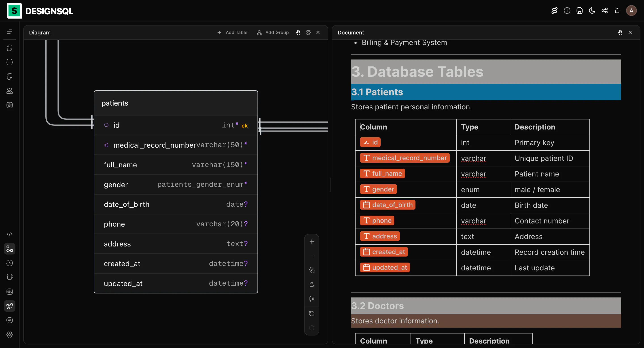Save the project with the top-bar save icon
The height and width of the screenshot is (348, 644).
click(580, 11)
